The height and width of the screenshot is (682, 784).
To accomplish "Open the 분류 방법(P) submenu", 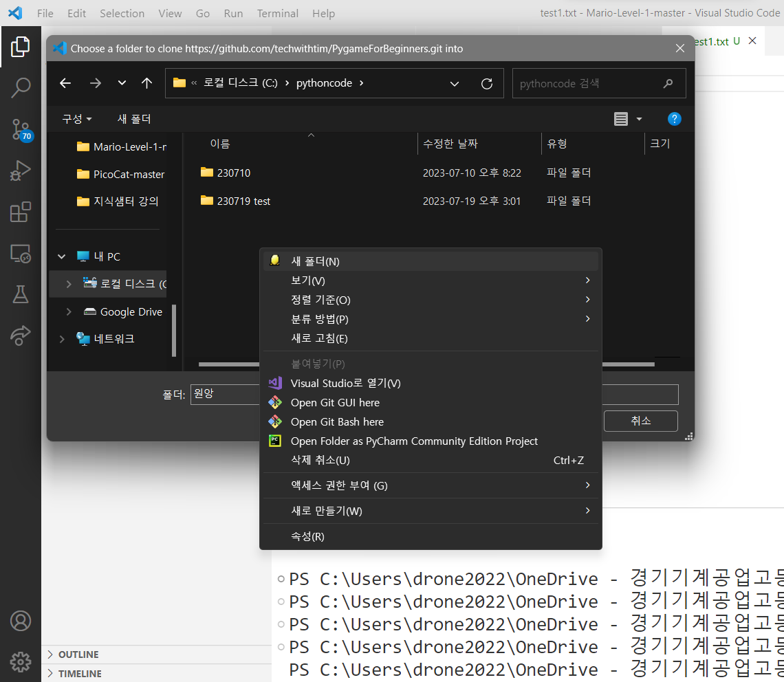I will point(431,319).
